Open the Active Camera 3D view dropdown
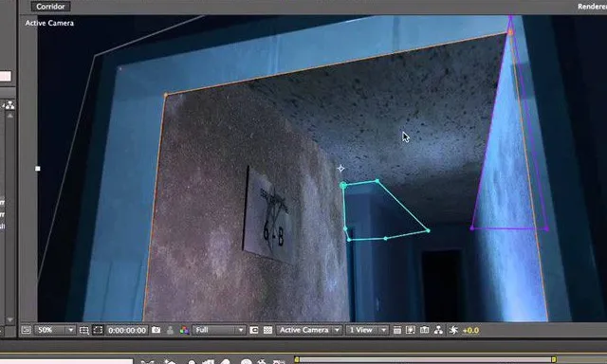607x364 pixels. tap(309, 330)
